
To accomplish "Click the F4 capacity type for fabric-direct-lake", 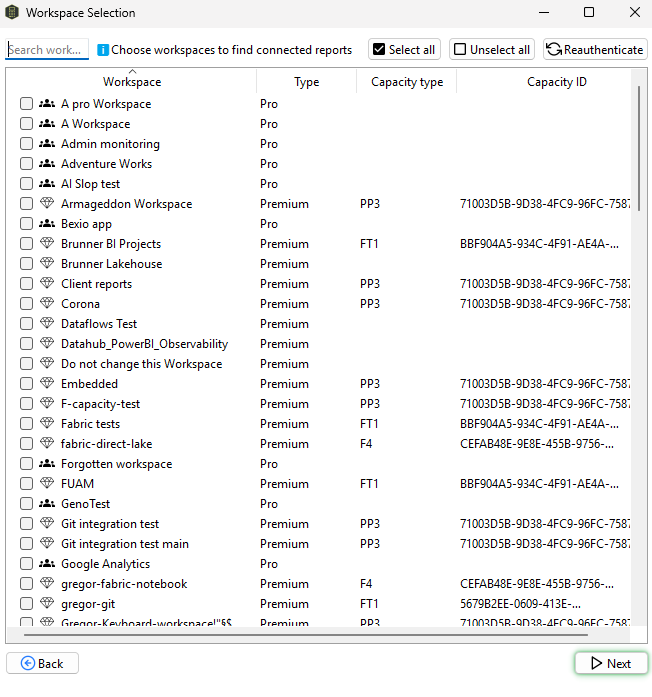I will coord(366,444).
